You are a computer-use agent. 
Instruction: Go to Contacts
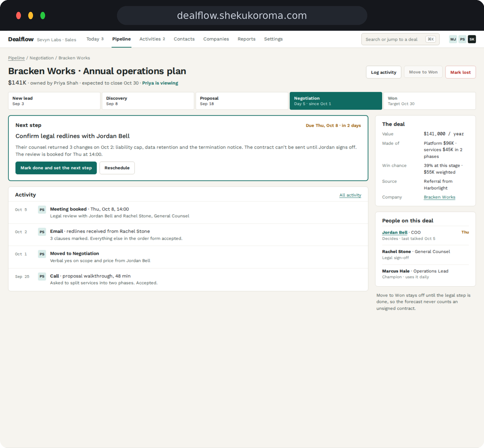pyautogui.click(x=184, y=39)
